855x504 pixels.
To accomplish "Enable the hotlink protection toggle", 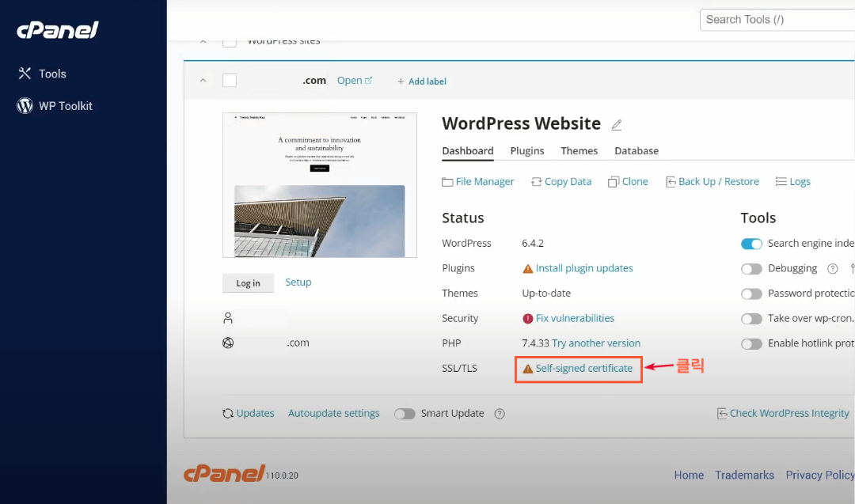I will pos(750,344).
